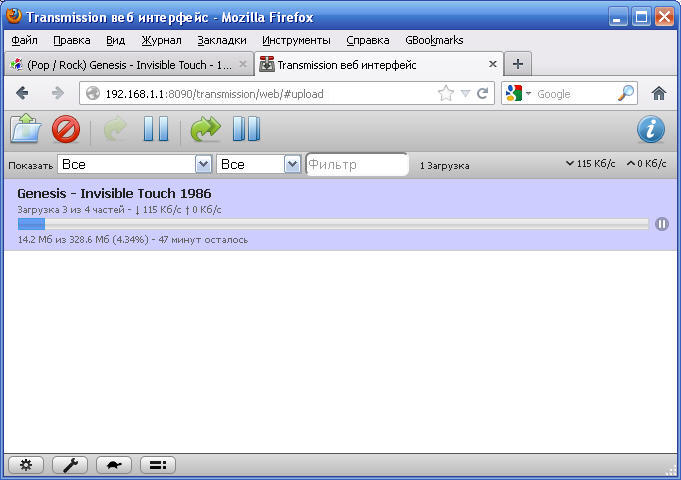Pause the Genesis torrent with round button

point(661,224)
